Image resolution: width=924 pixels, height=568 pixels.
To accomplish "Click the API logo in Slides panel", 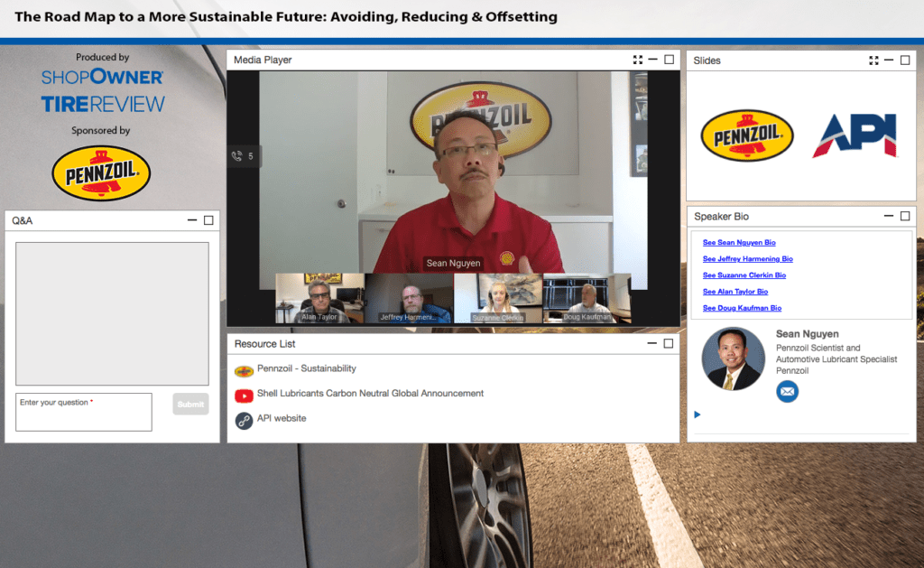I will 855,135.
